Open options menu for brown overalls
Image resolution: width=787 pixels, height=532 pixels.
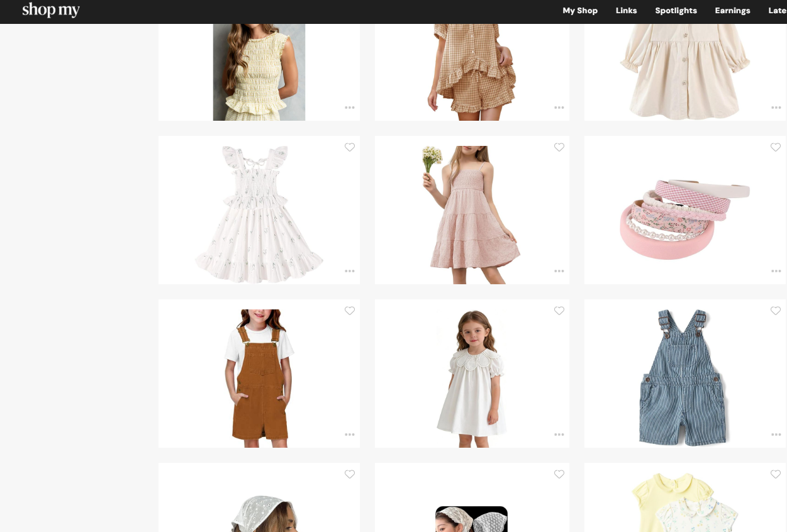click(350, 435)
